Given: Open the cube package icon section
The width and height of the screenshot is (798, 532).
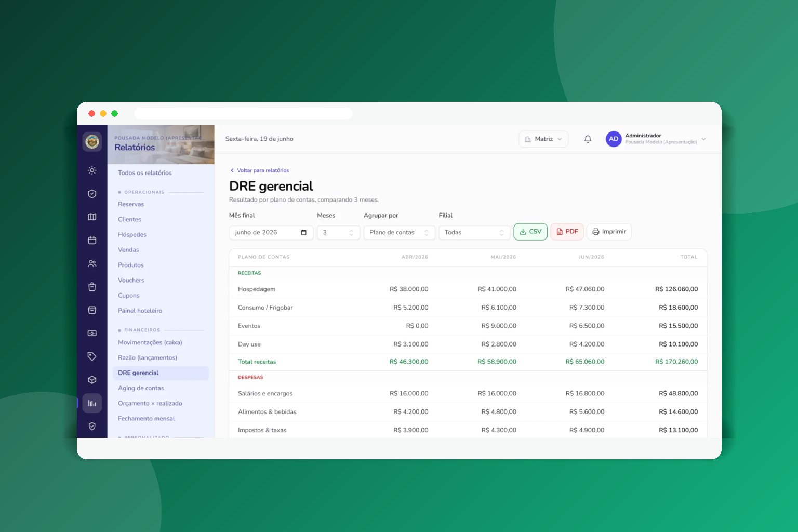Looking at the screenshot, I should [92, 380].
